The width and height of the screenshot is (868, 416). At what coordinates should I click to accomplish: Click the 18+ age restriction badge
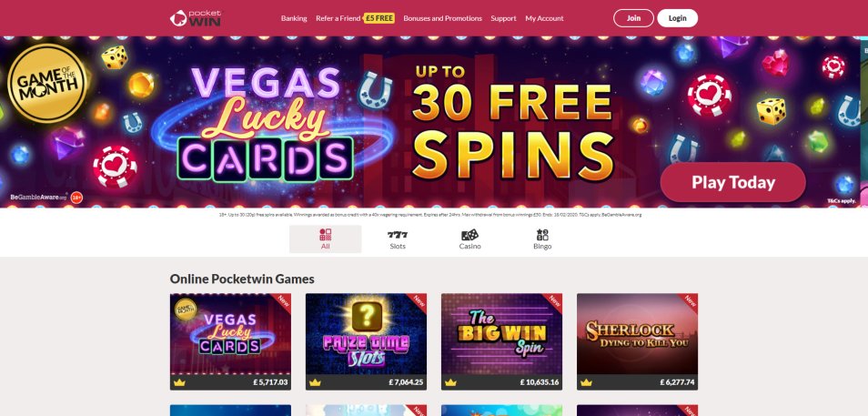click(76, 198)
